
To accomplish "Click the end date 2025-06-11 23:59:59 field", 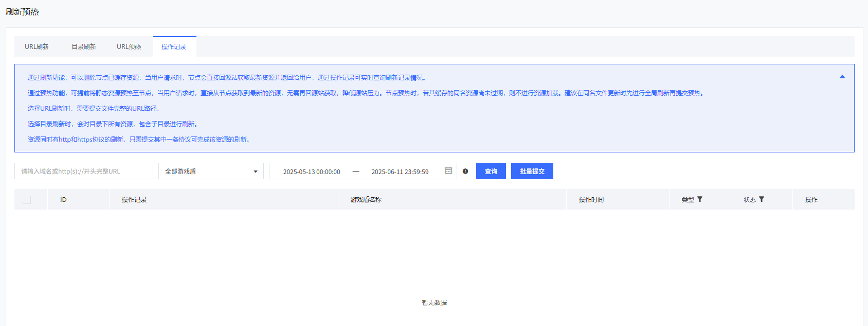I will (400, 172).
